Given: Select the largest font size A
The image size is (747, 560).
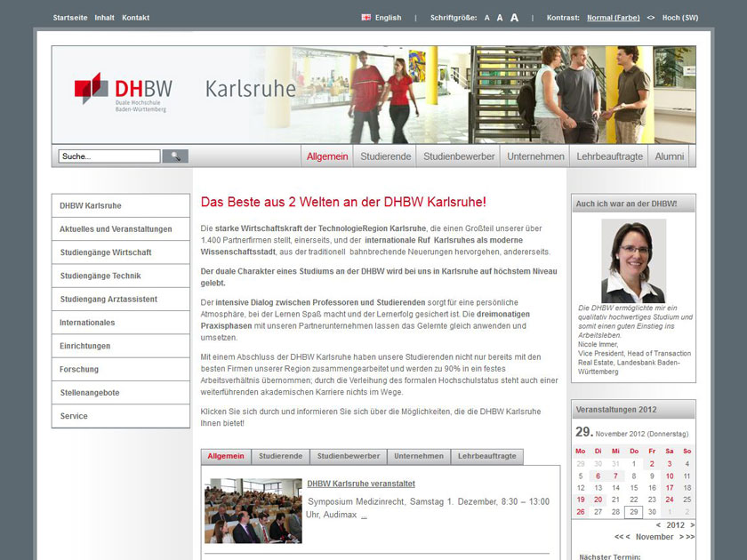Looking at the screenshot, I should coord(515,18).
